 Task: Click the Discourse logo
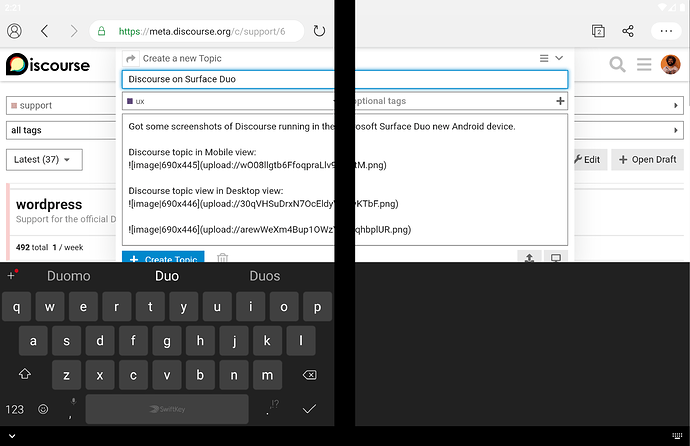pyautogui.click(x=48, y=65)
